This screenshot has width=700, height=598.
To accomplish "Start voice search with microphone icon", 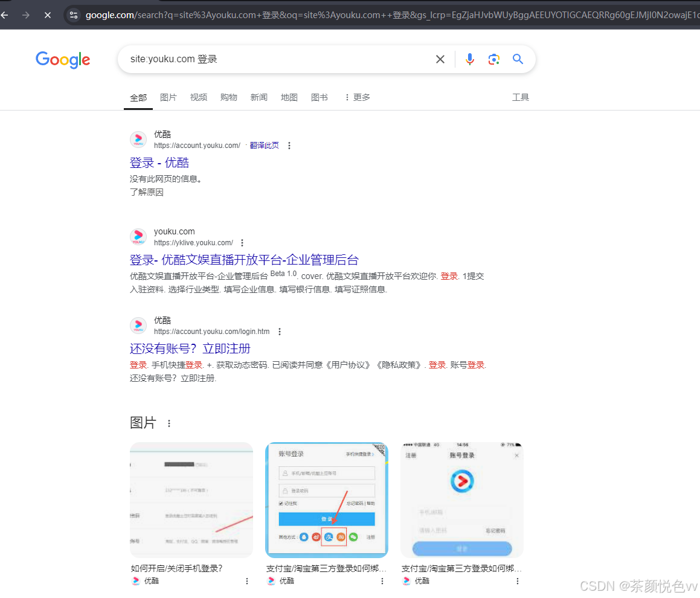I will click(x=470, y=59).
